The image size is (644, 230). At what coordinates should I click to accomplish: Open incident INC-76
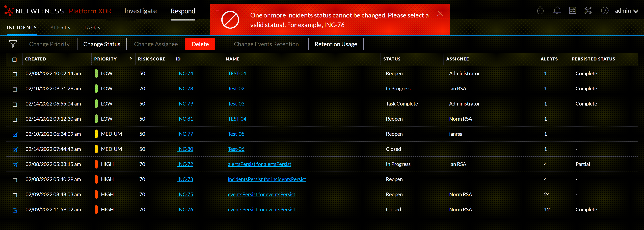tap(185, 210)
